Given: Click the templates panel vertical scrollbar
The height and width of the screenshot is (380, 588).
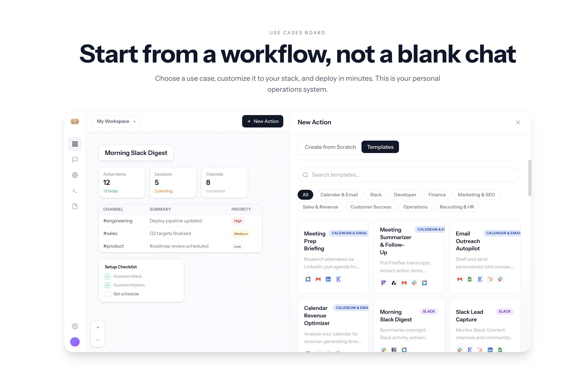Looking at the screenshot, I should [530, 178].
